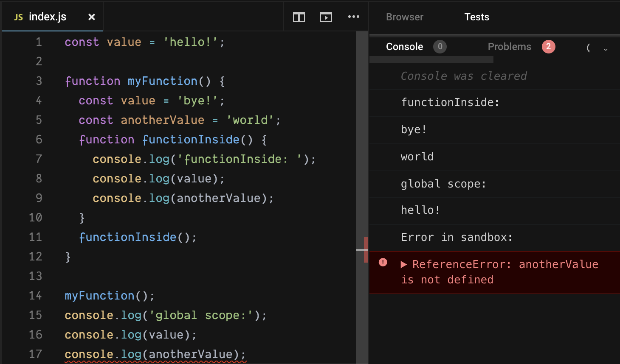
Task: Click the split editor layout icon
Action: pos(299,17)
